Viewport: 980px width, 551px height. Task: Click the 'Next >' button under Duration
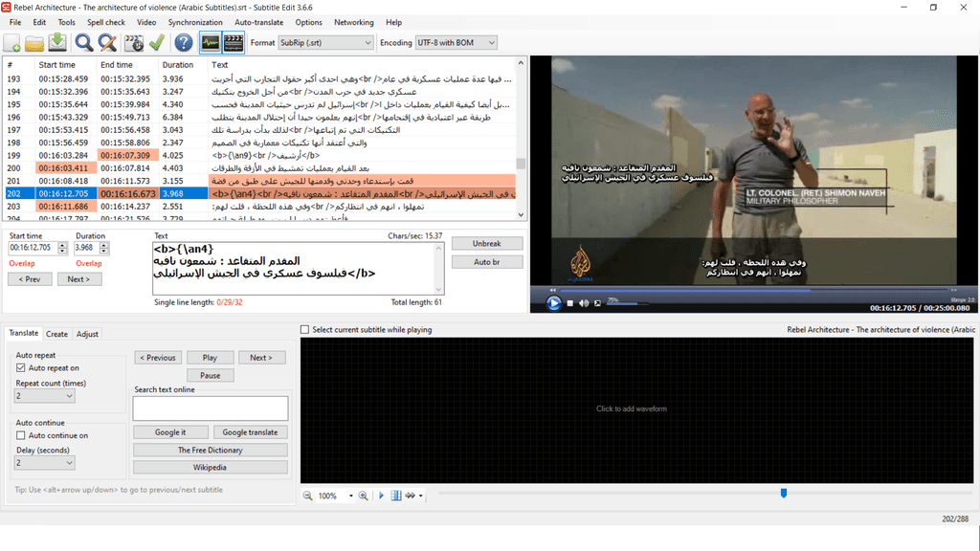[78, 279]
